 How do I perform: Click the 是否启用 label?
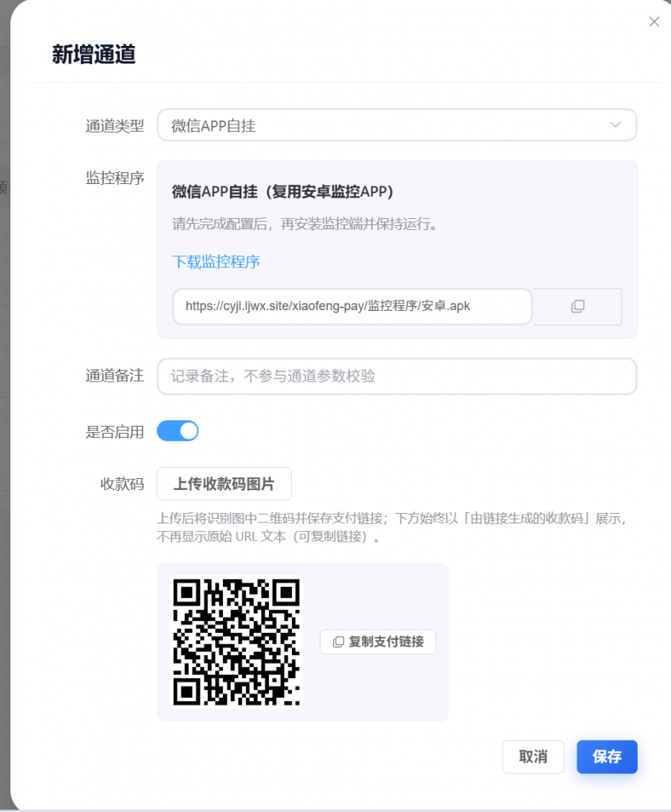[x=115, y=431]
